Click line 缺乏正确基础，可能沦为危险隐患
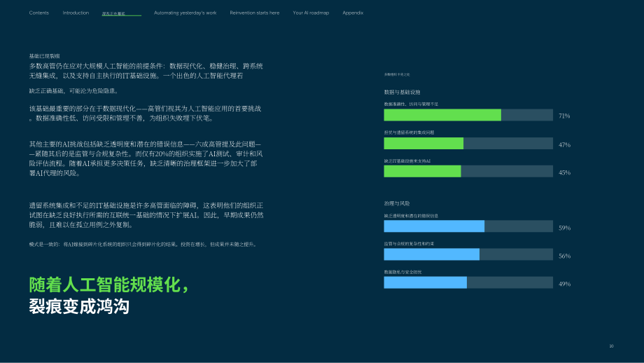This screenshot has width=644, height=363. pos(74,91)
